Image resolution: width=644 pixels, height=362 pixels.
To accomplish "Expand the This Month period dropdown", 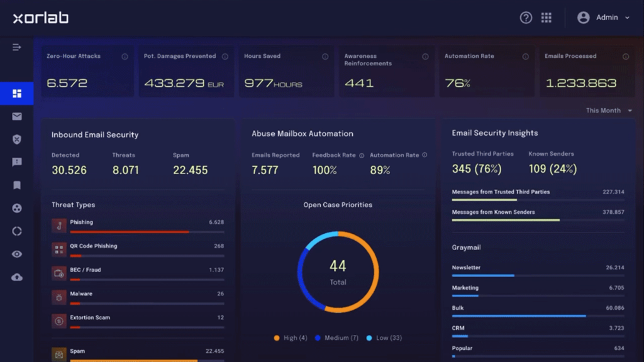I will tap(609, 111).
